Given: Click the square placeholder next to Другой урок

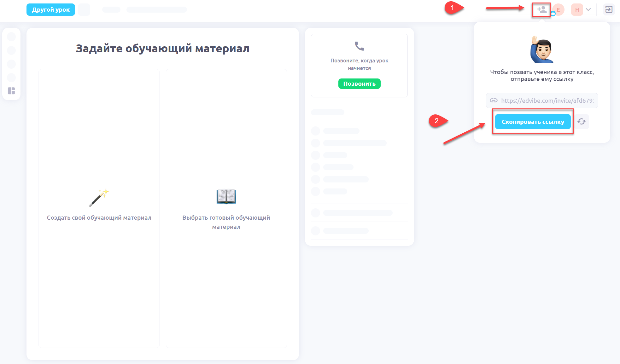Looking at the screenshot, I should click(84, 10).
